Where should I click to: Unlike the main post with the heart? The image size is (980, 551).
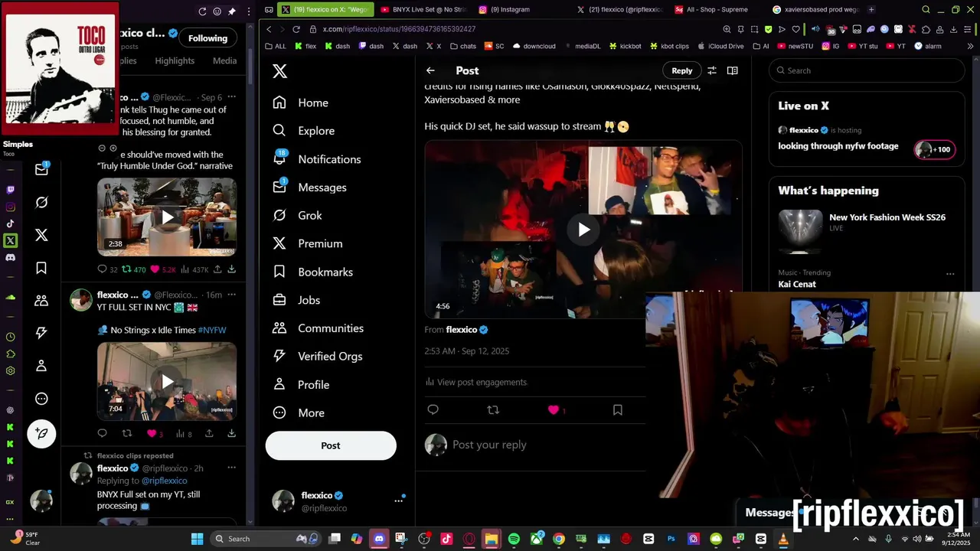point(554,410)
